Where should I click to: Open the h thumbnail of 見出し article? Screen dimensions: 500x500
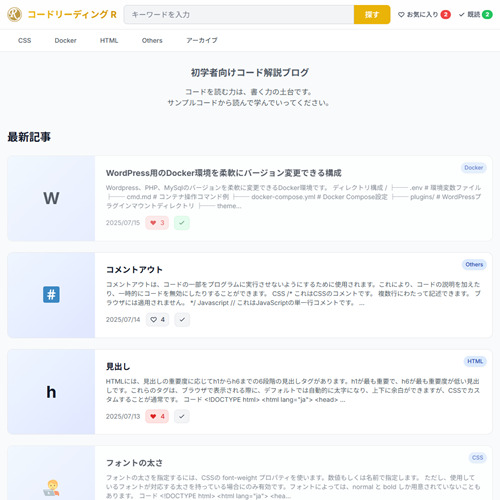(x=51, y=392)
